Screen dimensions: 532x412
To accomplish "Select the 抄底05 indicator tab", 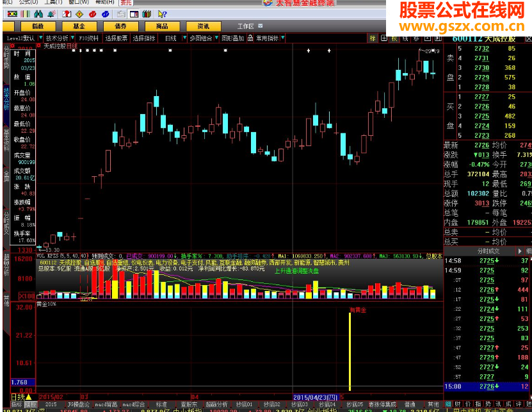I will 355,404.
